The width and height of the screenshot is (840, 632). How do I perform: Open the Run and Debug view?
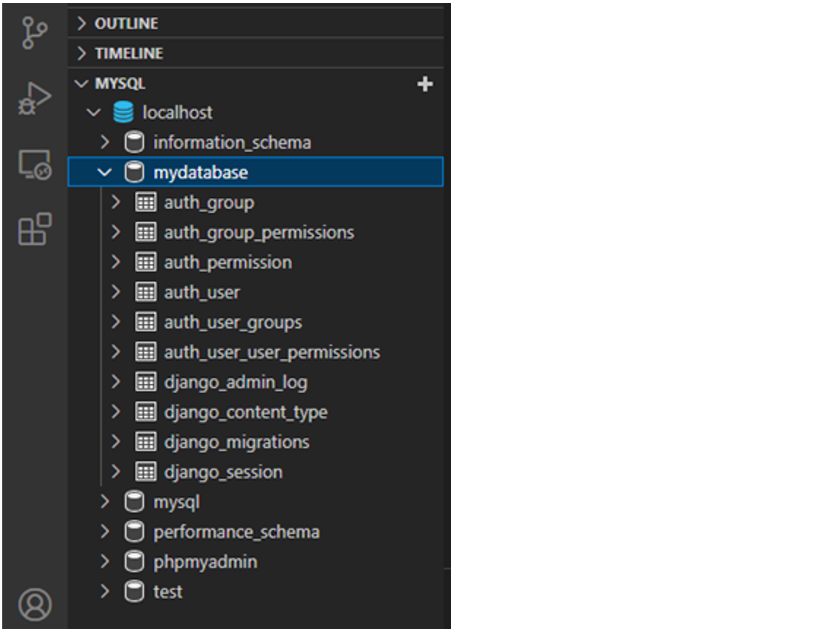(x=34, y=98)
